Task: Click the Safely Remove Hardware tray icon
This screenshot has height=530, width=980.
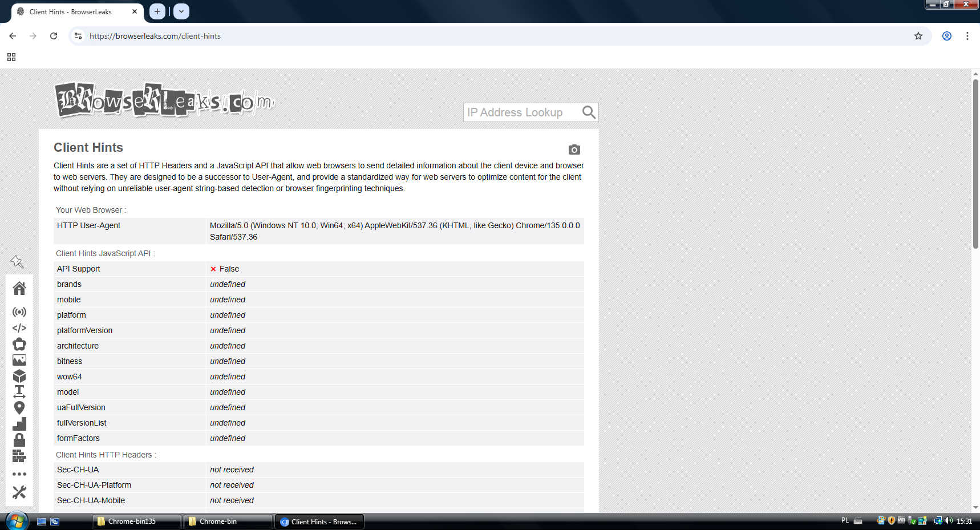Action: (912, 521)
